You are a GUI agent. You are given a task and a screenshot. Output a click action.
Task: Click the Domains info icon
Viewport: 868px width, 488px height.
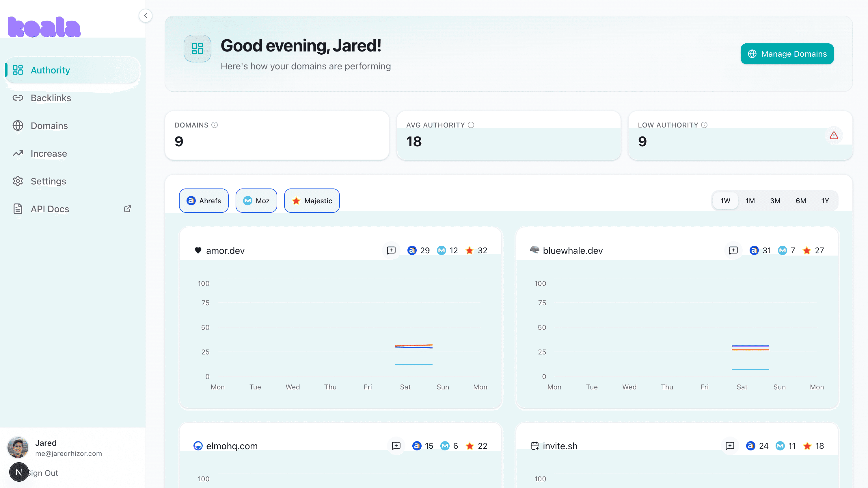215,125
